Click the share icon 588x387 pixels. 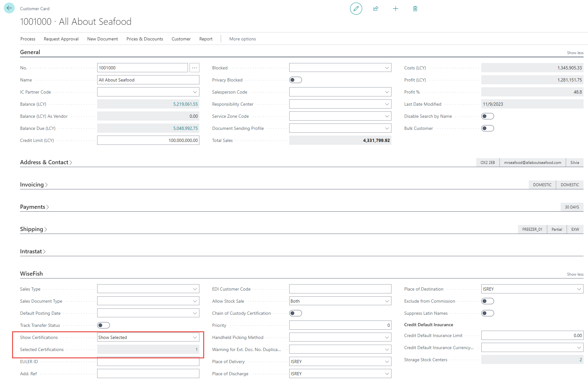[x=376, y=9]
